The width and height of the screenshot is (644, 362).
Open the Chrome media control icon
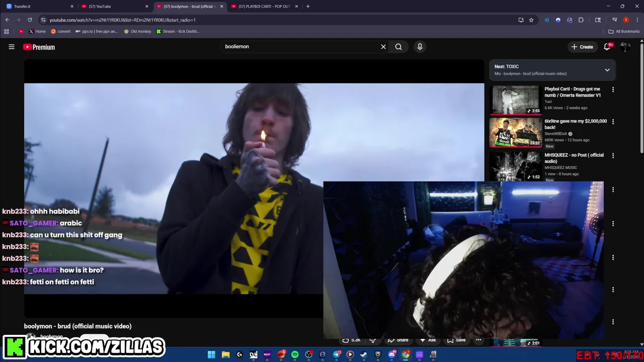[x=614, y=20]
